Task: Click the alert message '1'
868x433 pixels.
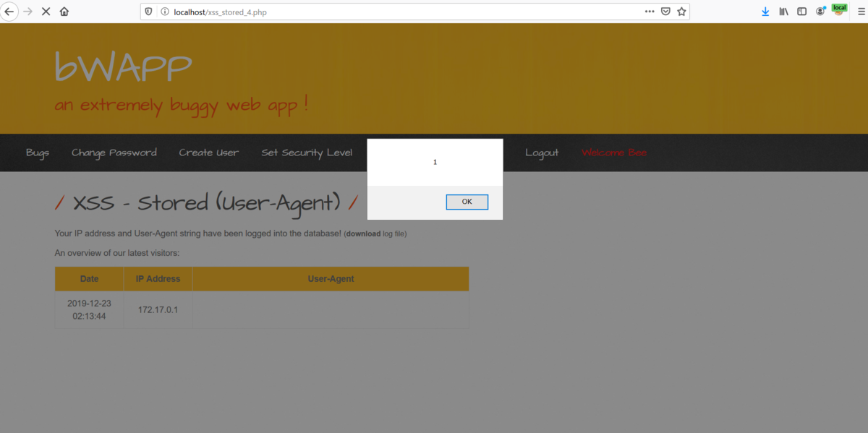Action: 435,162
